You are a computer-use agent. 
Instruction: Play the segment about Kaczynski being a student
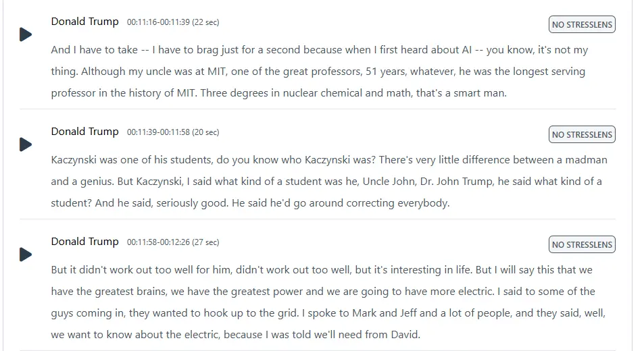click(x=26, y=144)
